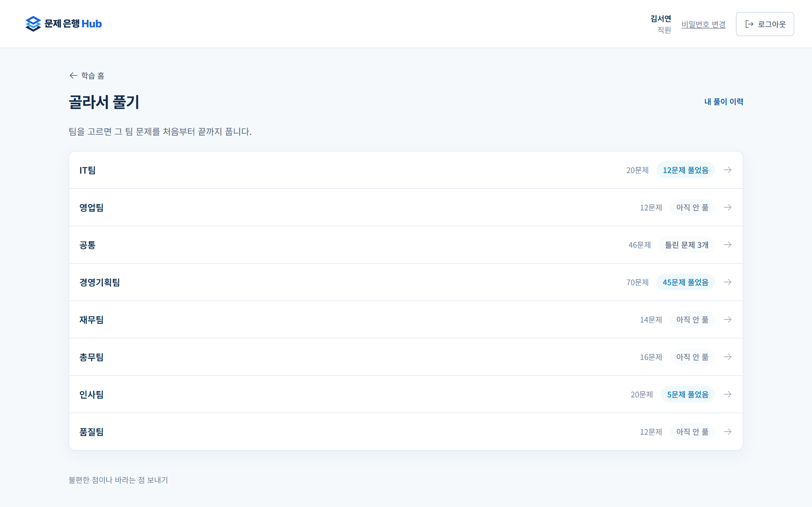Click the arrow icon on IT팀 row
Viewport: 812px width, 507px height.
[x=727, y=170]
